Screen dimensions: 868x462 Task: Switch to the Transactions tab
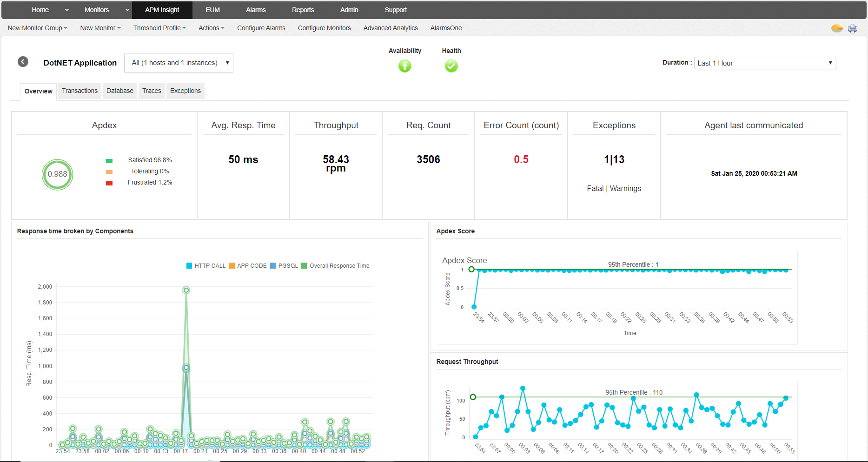click(x=80, y=91)
